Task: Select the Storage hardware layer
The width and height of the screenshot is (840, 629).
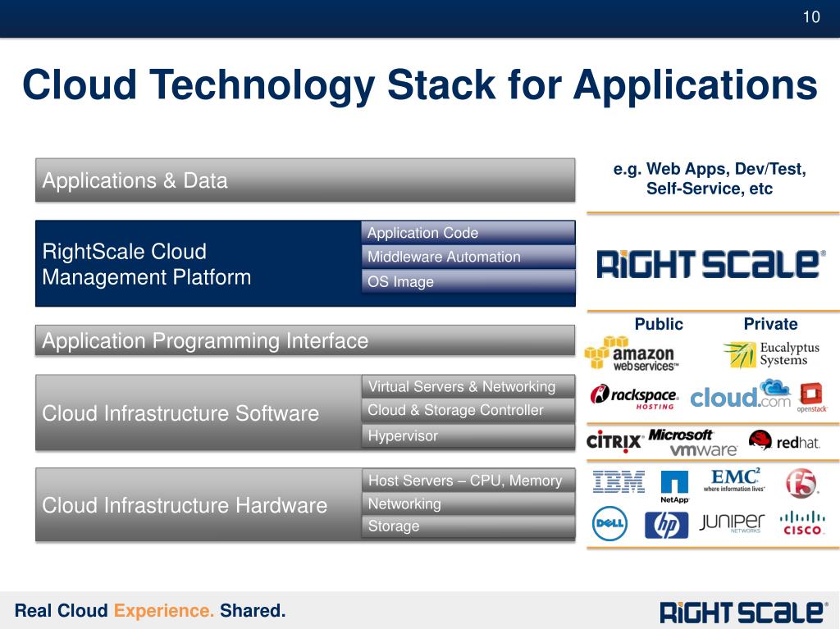Action: point(468,526)
